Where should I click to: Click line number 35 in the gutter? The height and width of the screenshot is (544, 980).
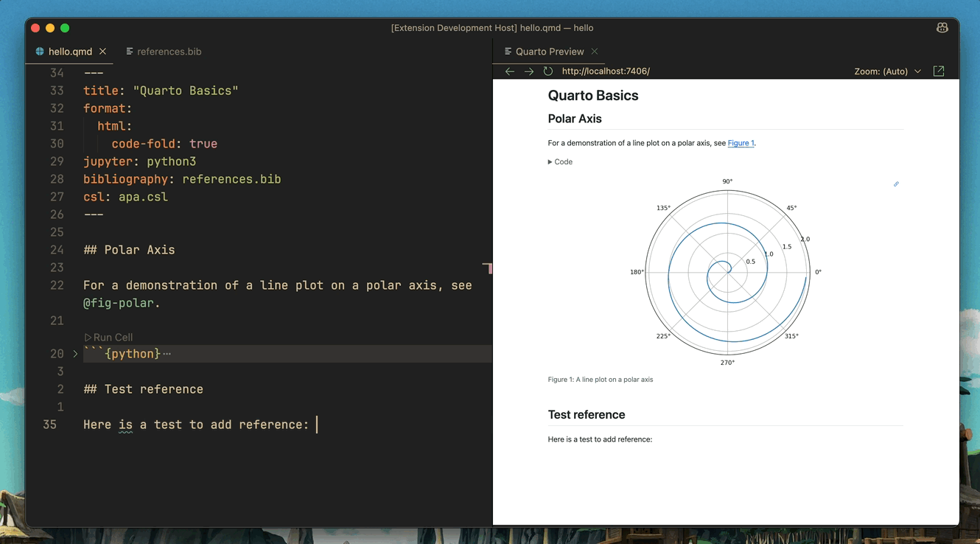tap(49, 425)
